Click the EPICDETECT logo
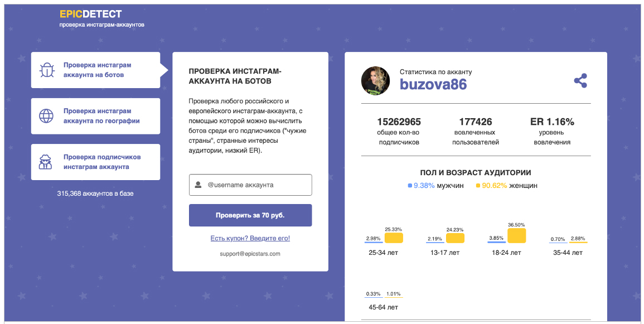This screenshot has height=324, width=644. click(91, 14)
